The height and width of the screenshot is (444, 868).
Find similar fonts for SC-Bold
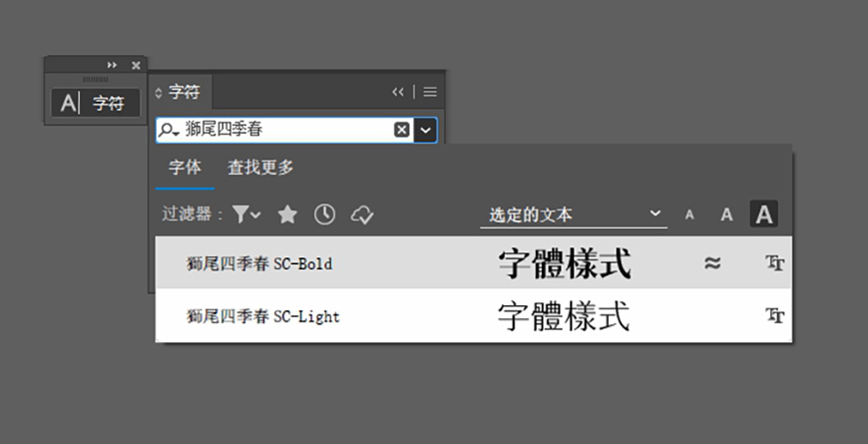click(712, 263)
